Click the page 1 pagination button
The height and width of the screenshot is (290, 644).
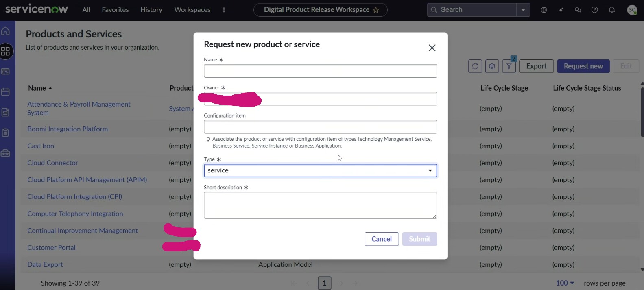click(x=324, y=283)
